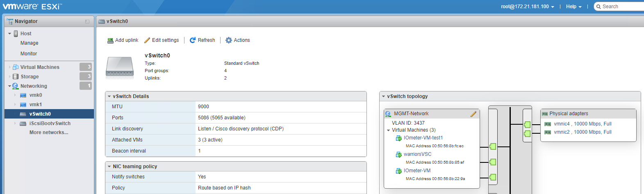This screenshot has width=644, height=194.
Task: Click the Edit settings label
Action: [x=166, y=40]
